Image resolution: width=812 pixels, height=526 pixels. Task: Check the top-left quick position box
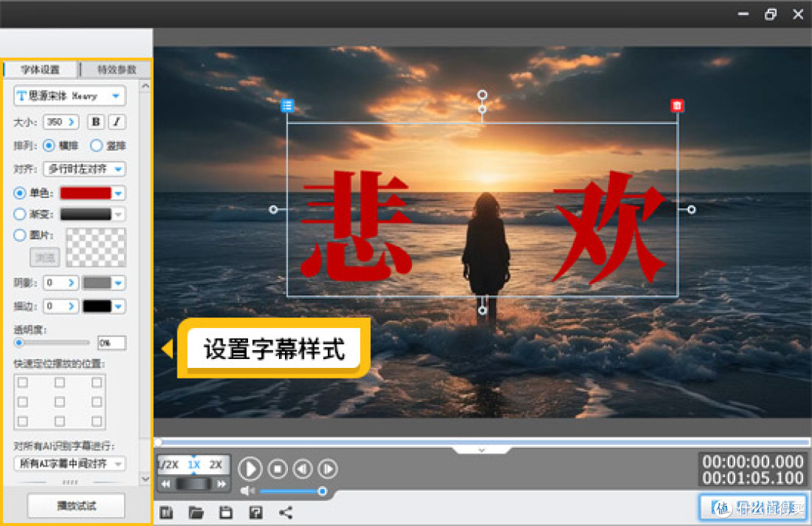[x=23, y=382]
